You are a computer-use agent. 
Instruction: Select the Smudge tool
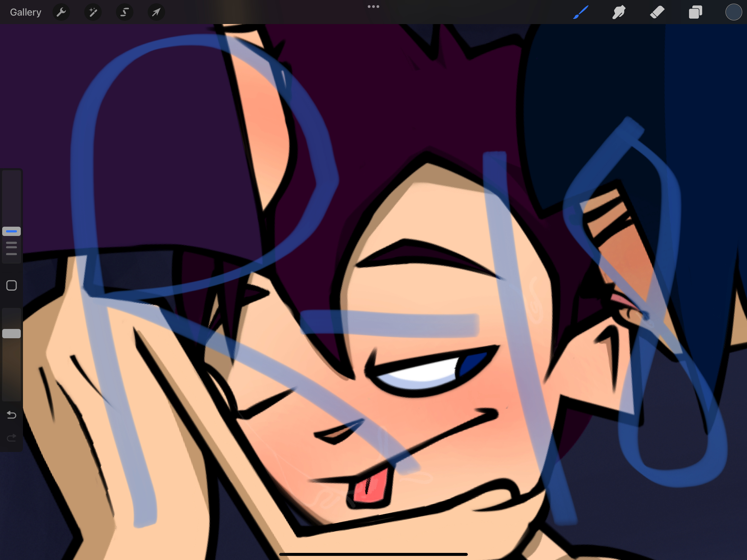point(619,12)
